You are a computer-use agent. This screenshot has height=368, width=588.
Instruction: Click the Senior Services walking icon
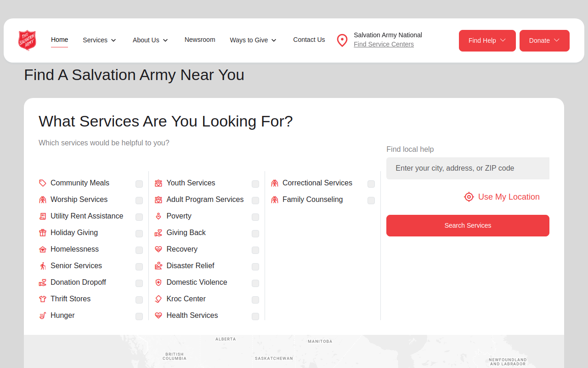43,266
